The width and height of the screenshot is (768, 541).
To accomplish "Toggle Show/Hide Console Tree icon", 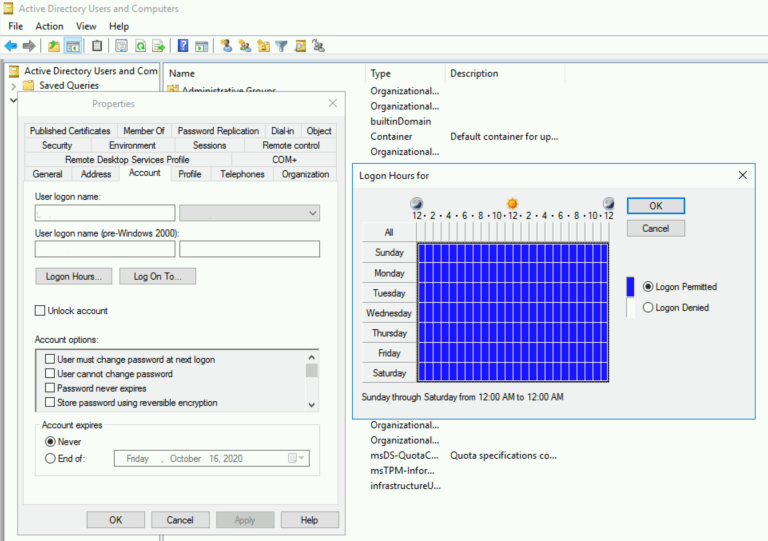I will 73,46.
